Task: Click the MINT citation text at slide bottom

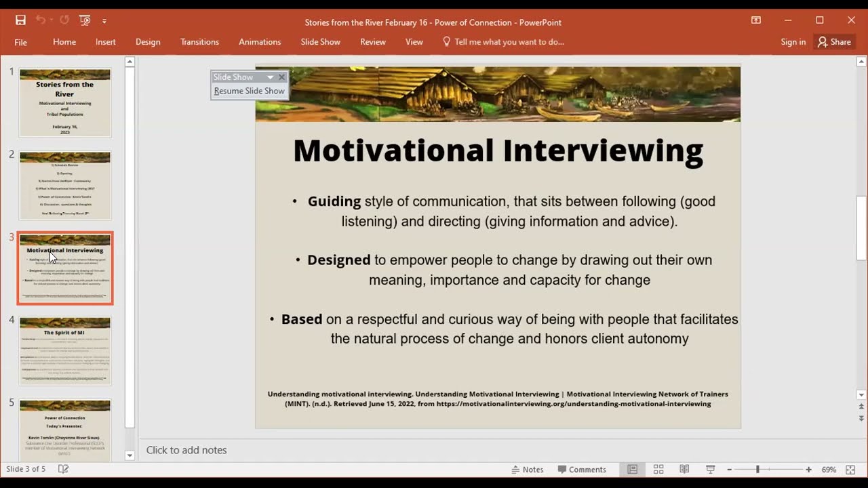Action: point(498,399)
